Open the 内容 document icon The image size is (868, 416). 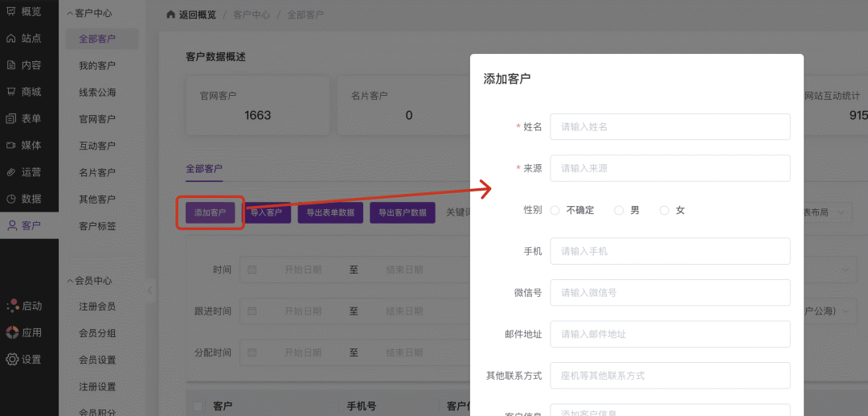click(x=10, y=65)
